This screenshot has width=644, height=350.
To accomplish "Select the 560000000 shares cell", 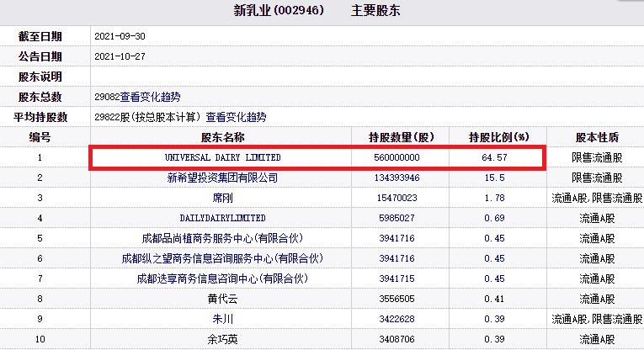I will pyautogui.click(x=397, y=157).
